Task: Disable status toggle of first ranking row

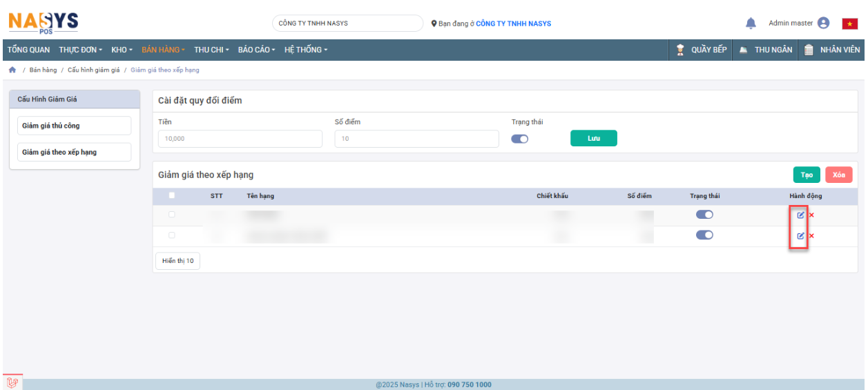Action: (x=704, y=215)
